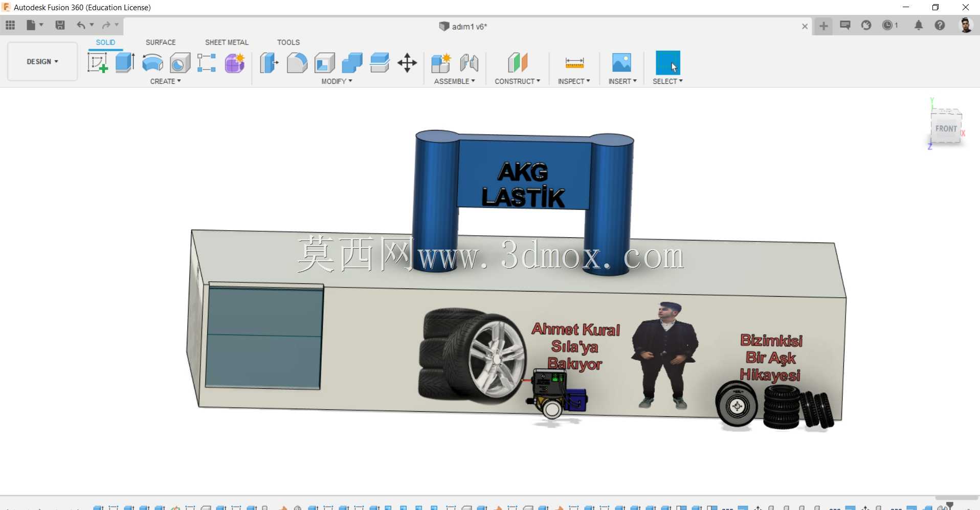The image size is (980, 510).
Task: Switch to the TOOLS tab
Action: click(288, 42)
